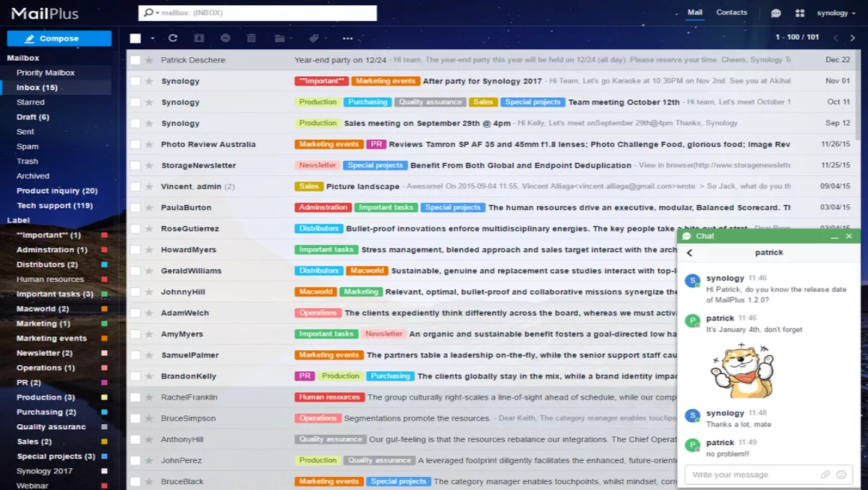868x490 pixels.
Task: Go to the next page of messages
Action: [x=854, y=38]
